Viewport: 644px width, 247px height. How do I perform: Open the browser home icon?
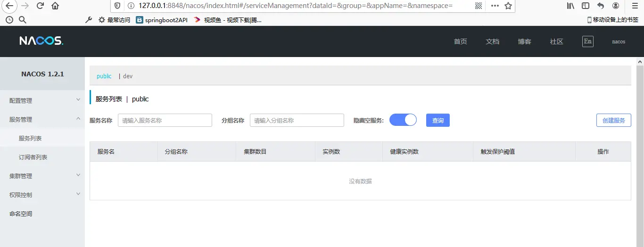pyautogui.click(x=55, y=6)
